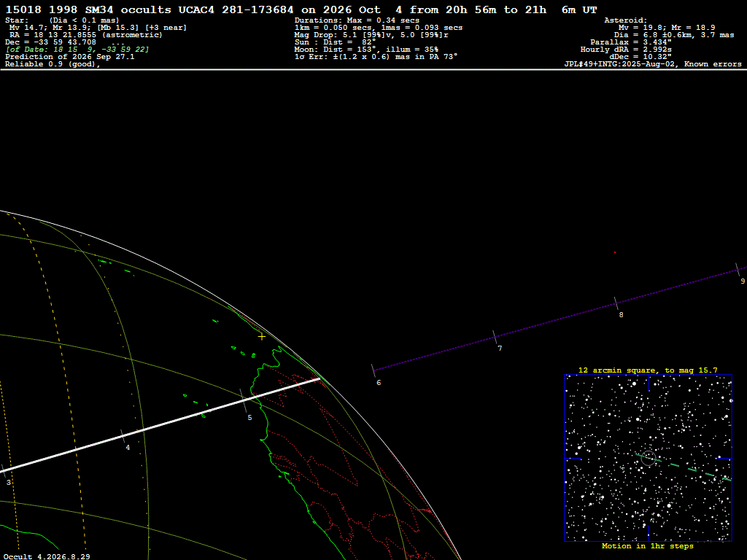Viewport: 747px width, 560px height.
Task: Click tick mark 6 on purple dotted line
Action: tap(374, 371)
